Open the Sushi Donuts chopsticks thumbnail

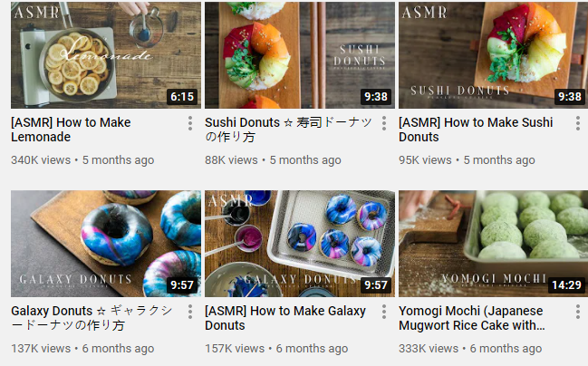(x=300, y=55)
